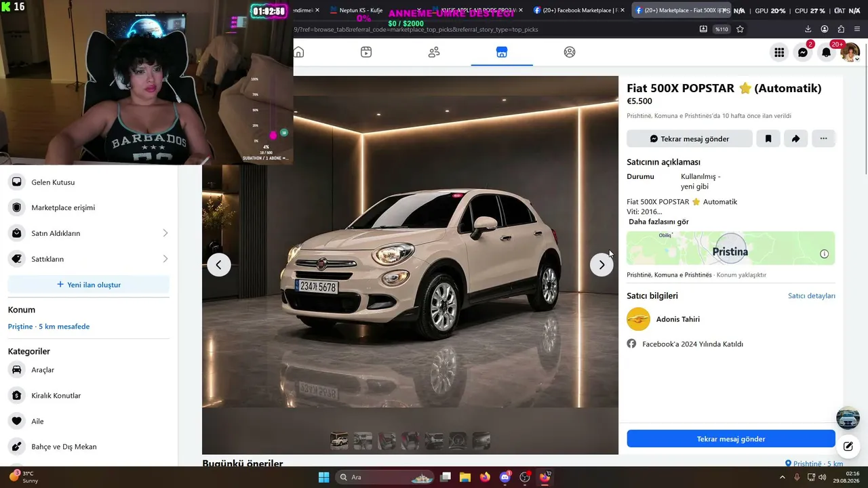Open the Marketplace storefront tab icon

502,52
